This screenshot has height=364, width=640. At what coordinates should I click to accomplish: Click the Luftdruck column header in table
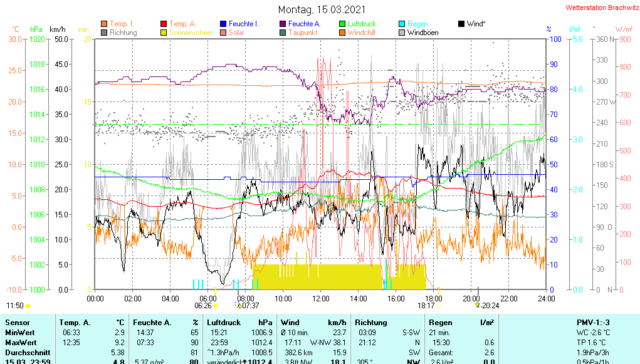(x=224, y=322)
